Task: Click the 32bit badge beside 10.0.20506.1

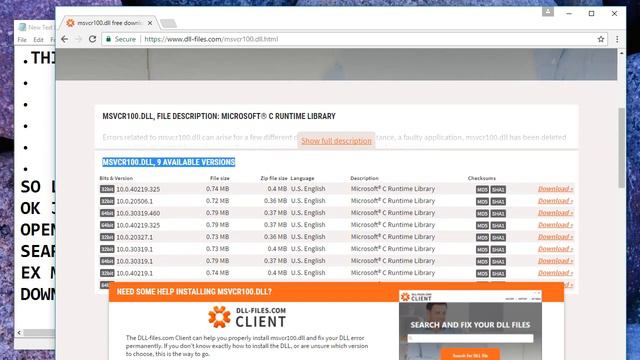Action: coord(107,201)
